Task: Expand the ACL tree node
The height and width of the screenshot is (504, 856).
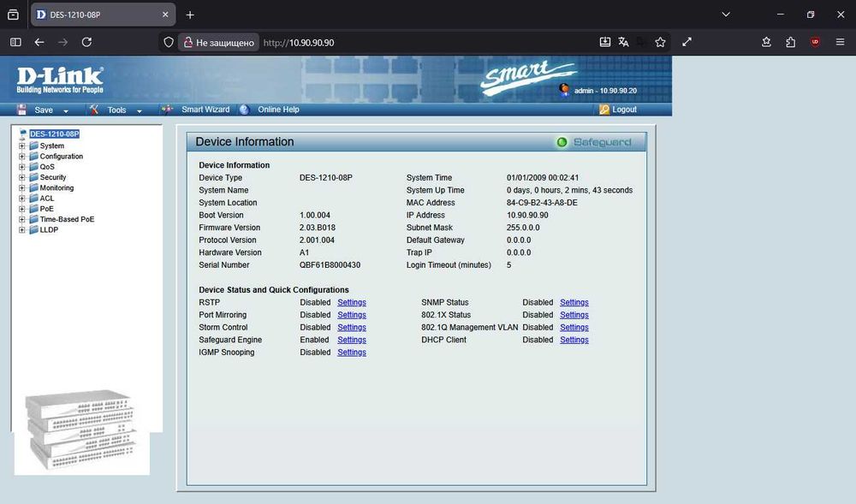Action: pos(22,198)
